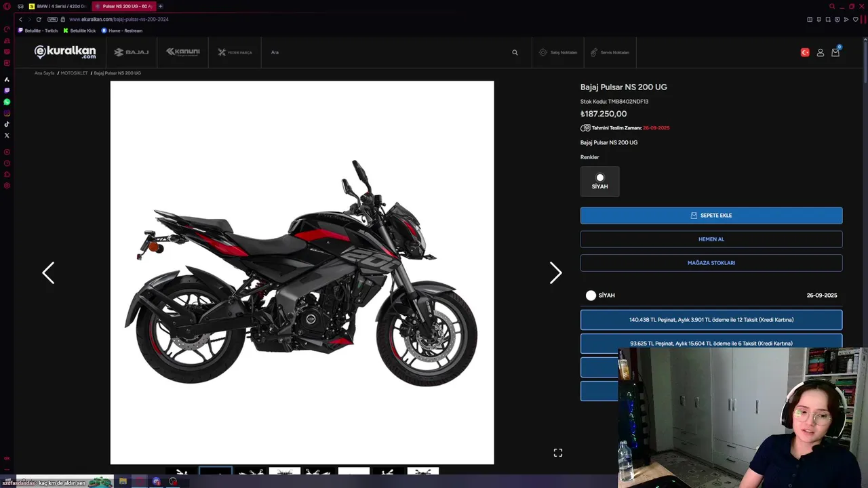This screenshot has height=488, width=868.
Task: Switch to BMW 4 Serisi tab
Action: (57, 6)
